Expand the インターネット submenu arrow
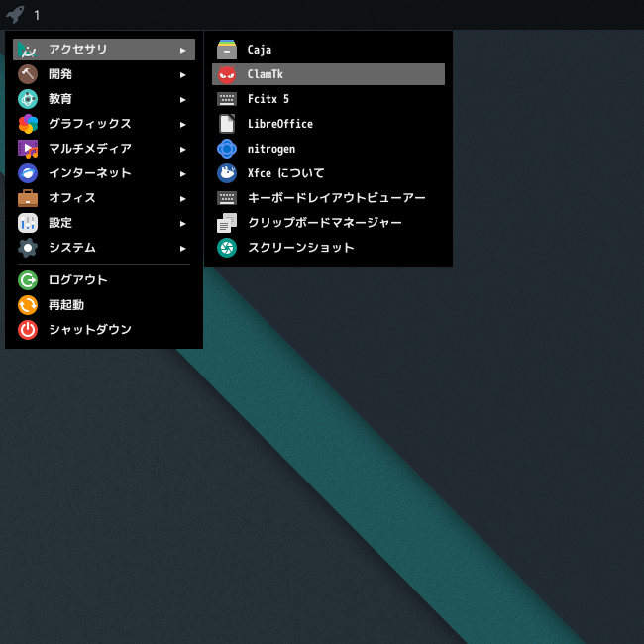644x644 pixels. tap(182, 174)
